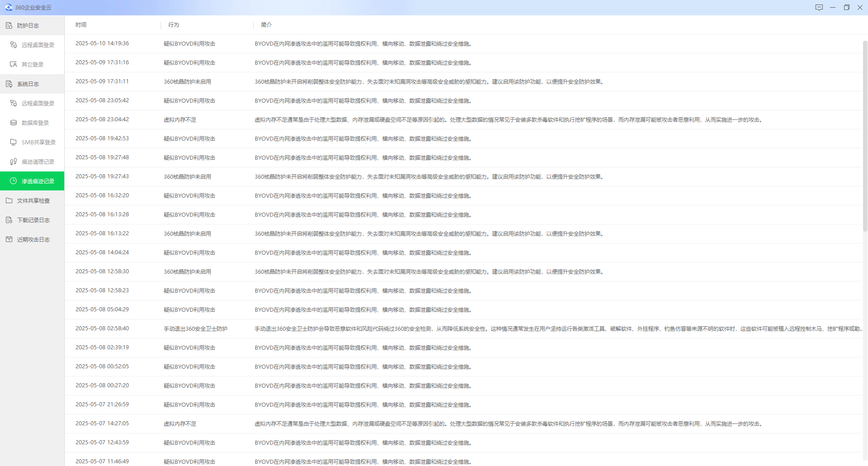Click description of the 2025-05-08 12:58:30 row

[x=430, y=272]
